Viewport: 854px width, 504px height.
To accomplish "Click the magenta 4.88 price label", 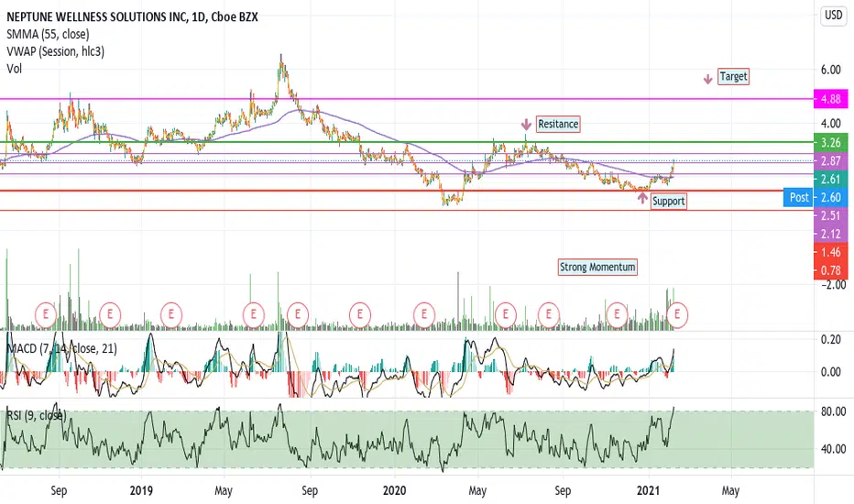I will (830, 99).
